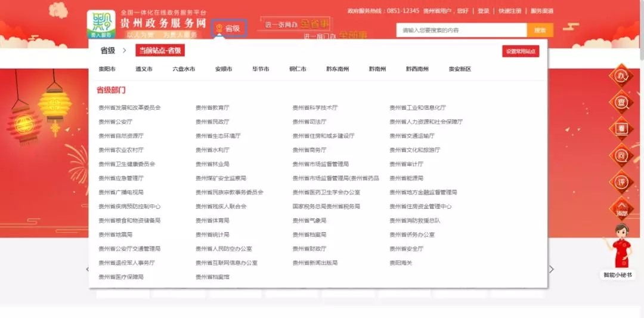The image size is (644, 318).
Task: Click the 贵人服务 site logo
Action: (x=101, y=24)
